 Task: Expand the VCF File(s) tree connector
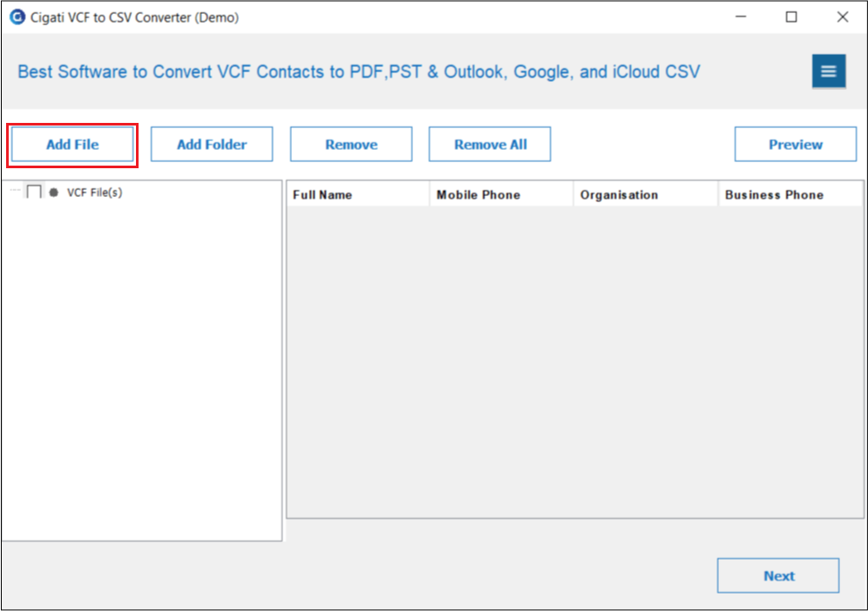tap(15, 190)
